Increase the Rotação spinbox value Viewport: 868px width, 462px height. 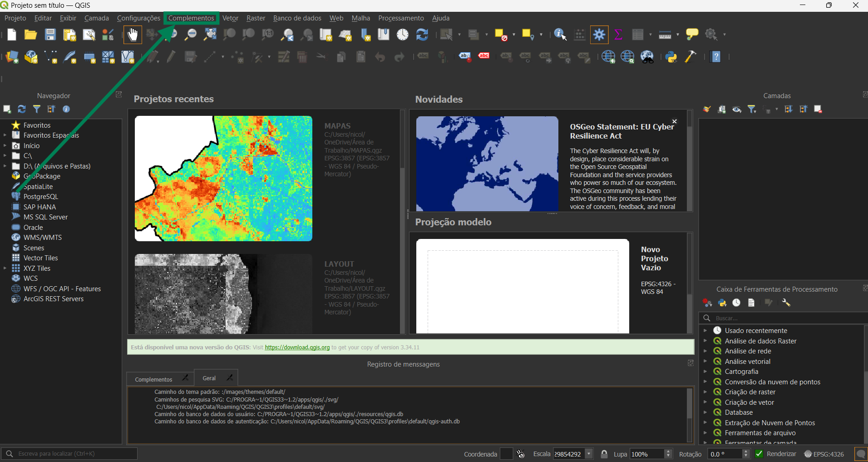(x=745, y=452)
